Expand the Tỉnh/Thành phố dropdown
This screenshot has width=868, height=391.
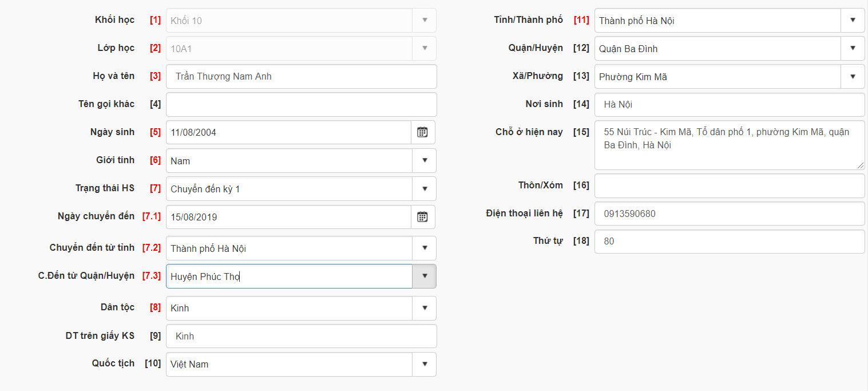(853, 21)
